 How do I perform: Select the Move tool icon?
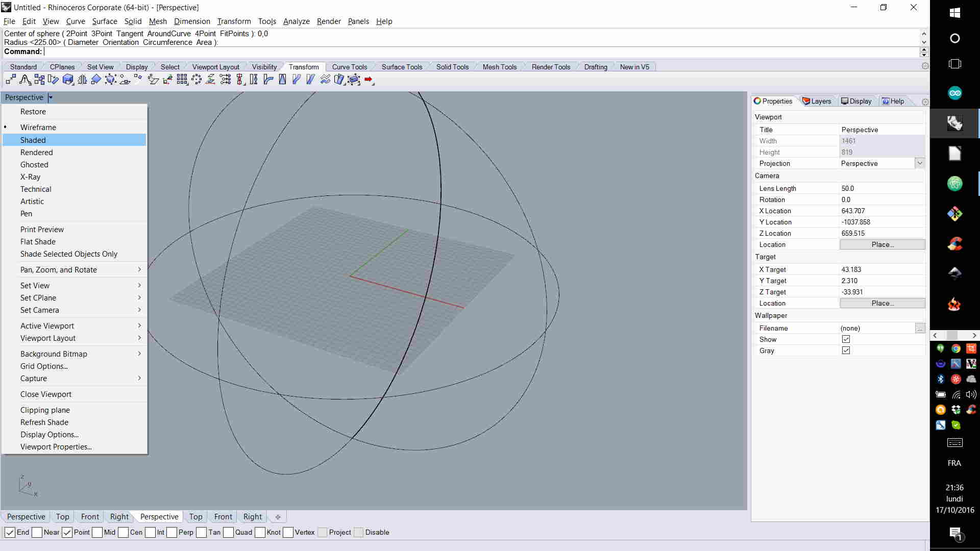[x=11, y=80]
